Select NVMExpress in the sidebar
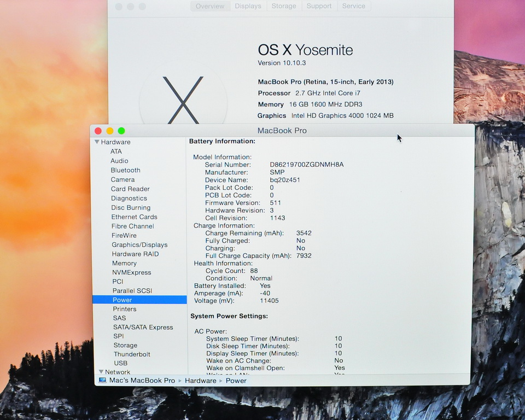The width and height of the screenshot is (525, 420). 132,272
